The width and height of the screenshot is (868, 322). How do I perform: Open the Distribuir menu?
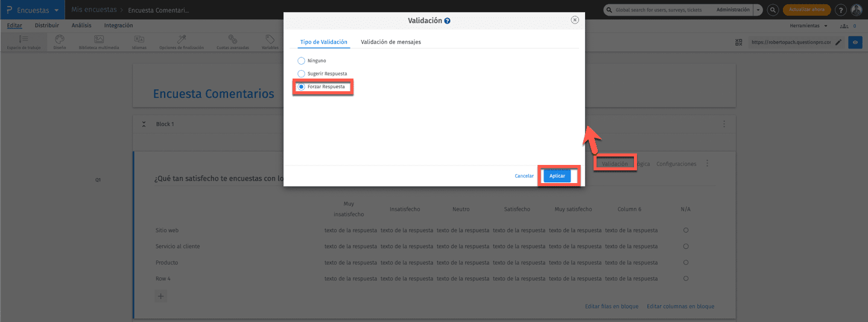click(47, 25)
